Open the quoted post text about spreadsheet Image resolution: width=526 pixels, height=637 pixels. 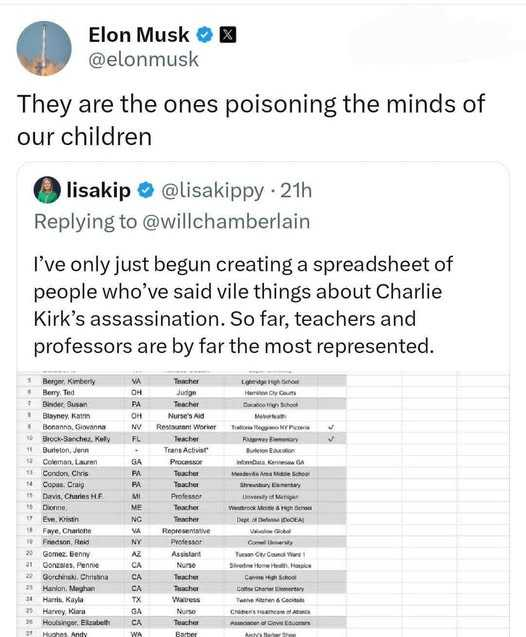tap(243, 305)
